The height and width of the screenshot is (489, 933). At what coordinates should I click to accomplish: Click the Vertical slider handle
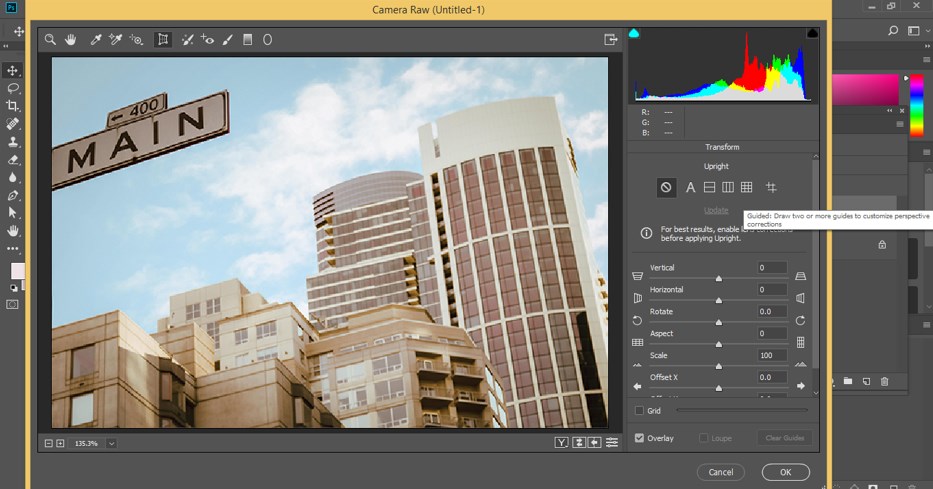[718, 277]
